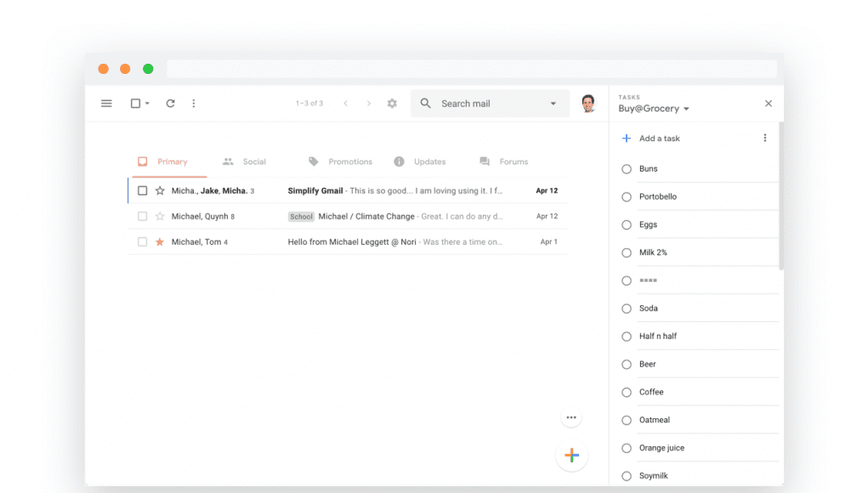868x493 pixels.
Task: Open Hello from Michael Leggett @ Nori email
Action: 352,241
